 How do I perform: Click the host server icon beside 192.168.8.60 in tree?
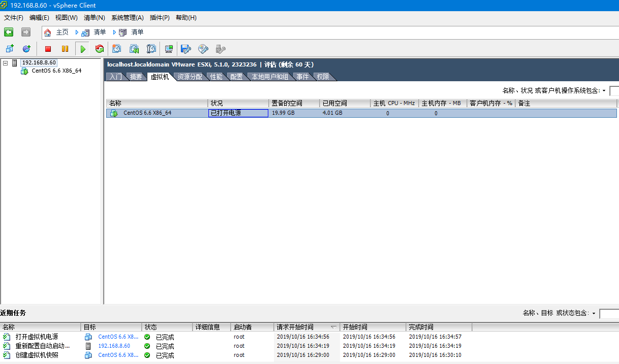[x=15, y=63]
